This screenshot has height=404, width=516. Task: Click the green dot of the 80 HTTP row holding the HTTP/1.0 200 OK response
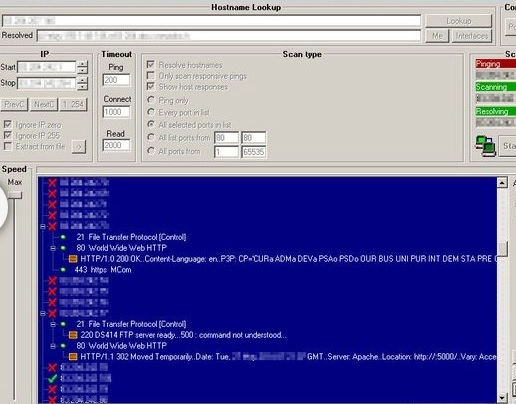[x=63, y=248]
